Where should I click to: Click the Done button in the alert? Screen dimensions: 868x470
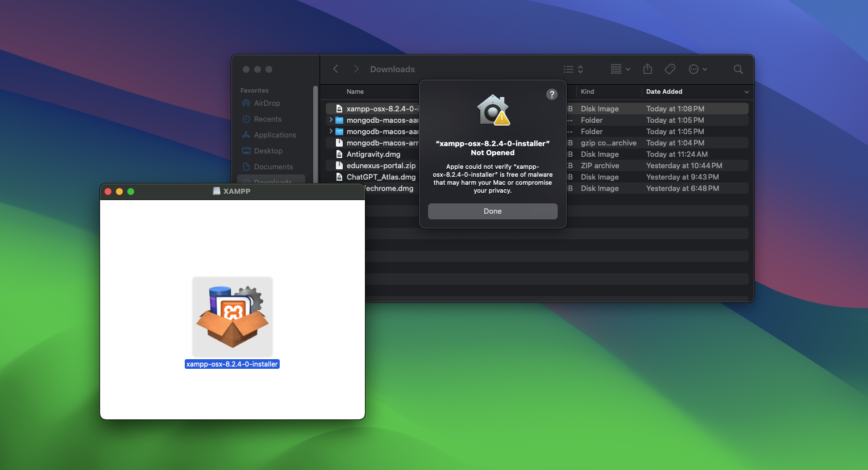[x=492, y=211]
